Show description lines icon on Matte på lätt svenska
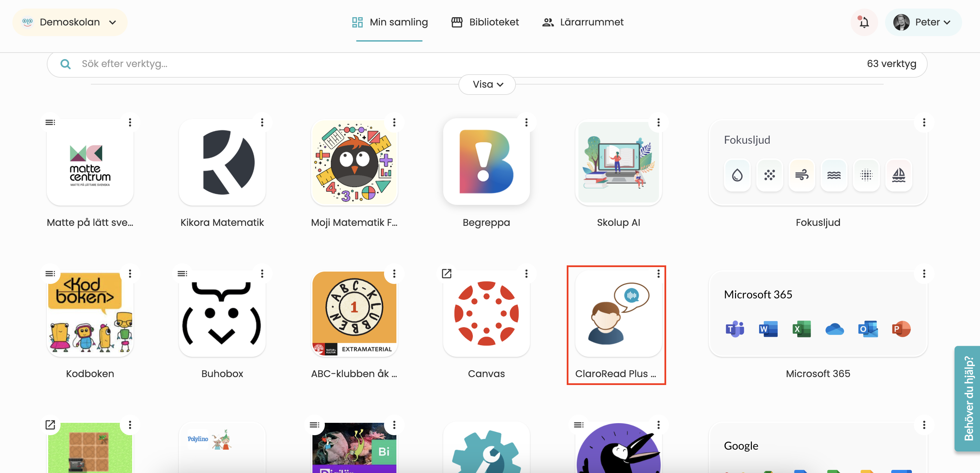The image size is (980, 473). click(50, 122)
